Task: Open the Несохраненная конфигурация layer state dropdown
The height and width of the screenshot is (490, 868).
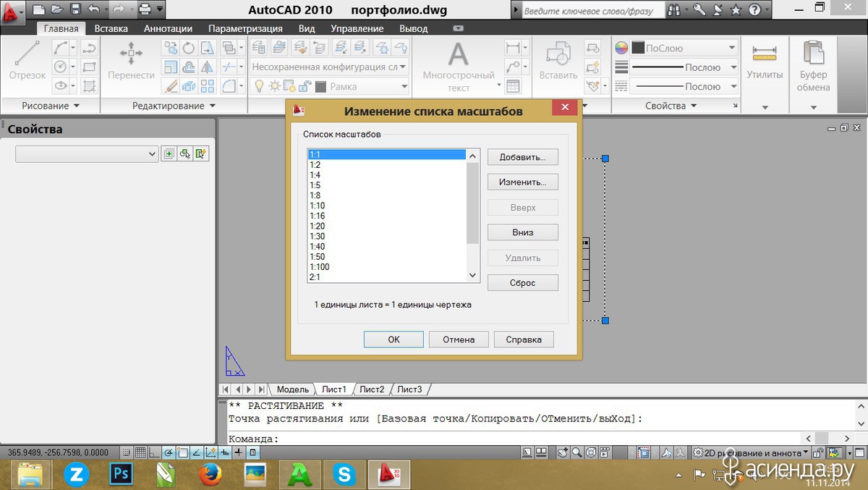Action: pos(330,67)
